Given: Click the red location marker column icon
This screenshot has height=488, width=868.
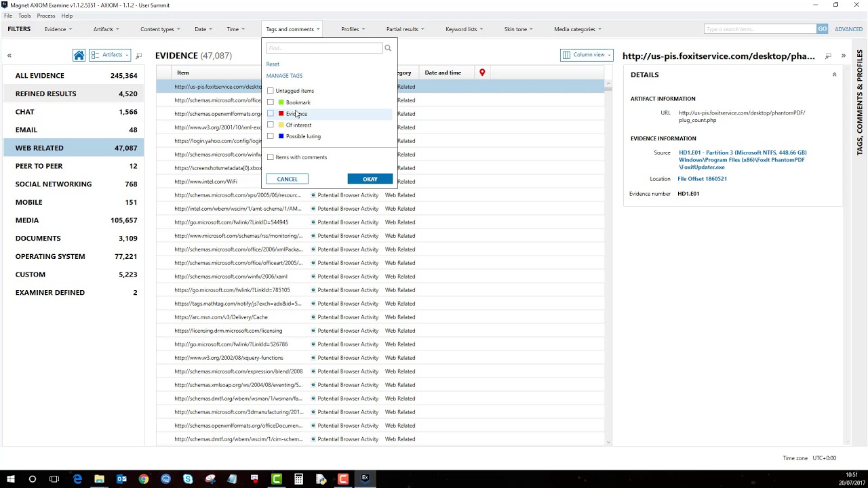Looking at the screenshot, I should click(x=482, y=73).
